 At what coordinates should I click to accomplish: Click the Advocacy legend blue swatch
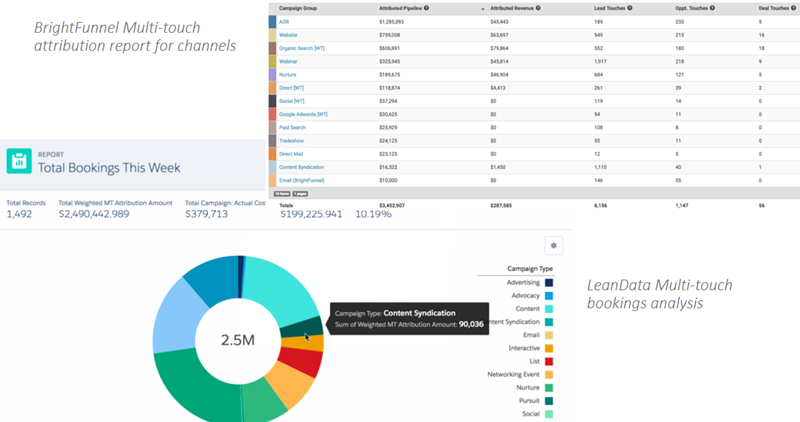(x=549, y=296)
